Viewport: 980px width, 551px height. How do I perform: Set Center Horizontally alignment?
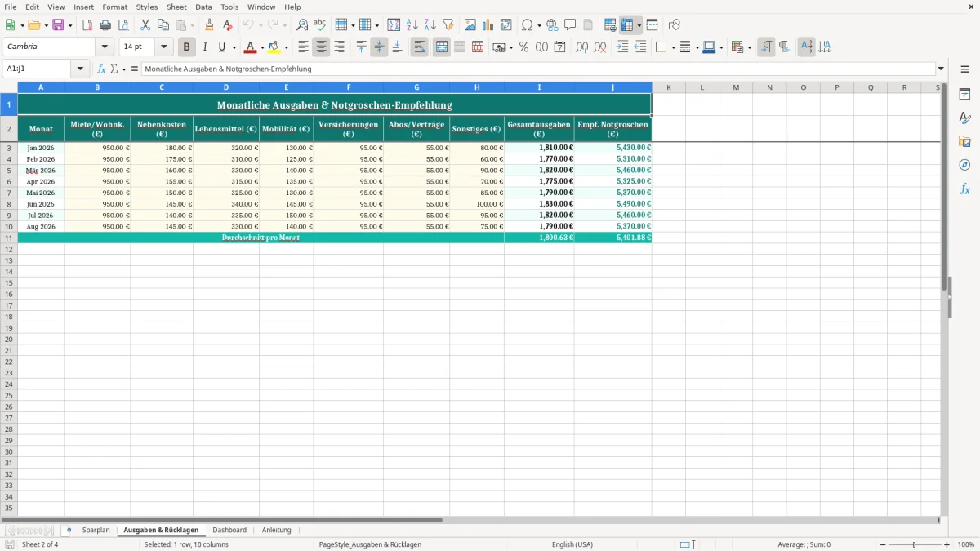322,47
